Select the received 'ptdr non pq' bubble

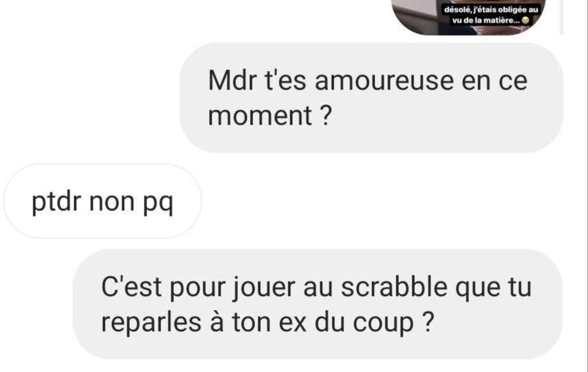pos(103,201)
